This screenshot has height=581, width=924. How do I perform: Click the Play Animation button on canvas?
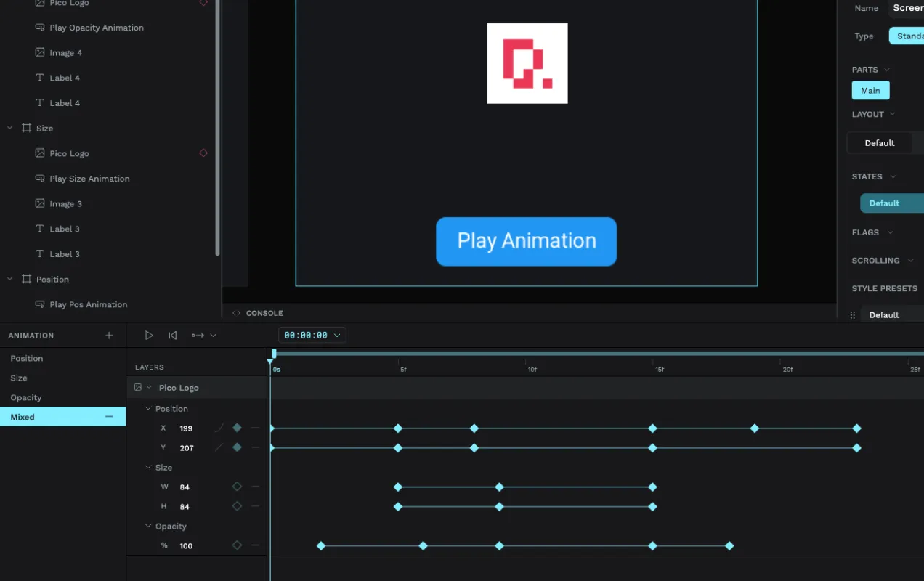pyautogui.click(x=526, y=241)
